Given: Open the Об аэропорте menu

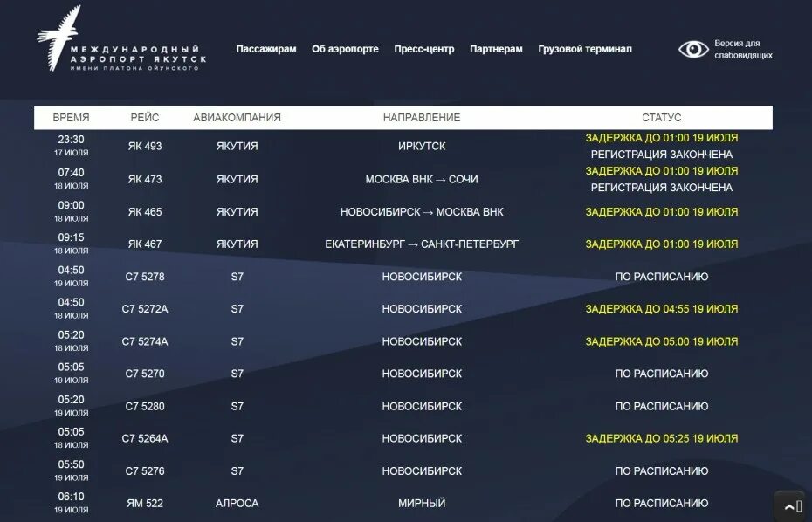Looking at the screenshot, I should point(345,49).
